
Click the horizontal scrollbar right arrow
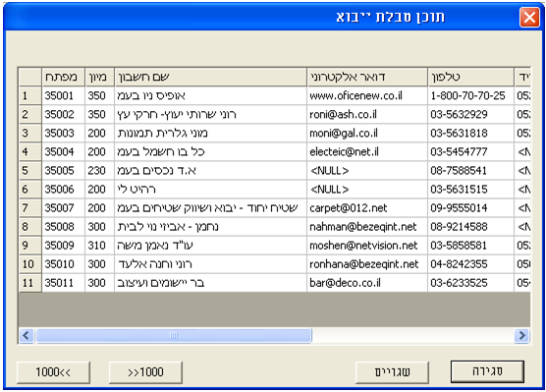[x=522, y=336]
